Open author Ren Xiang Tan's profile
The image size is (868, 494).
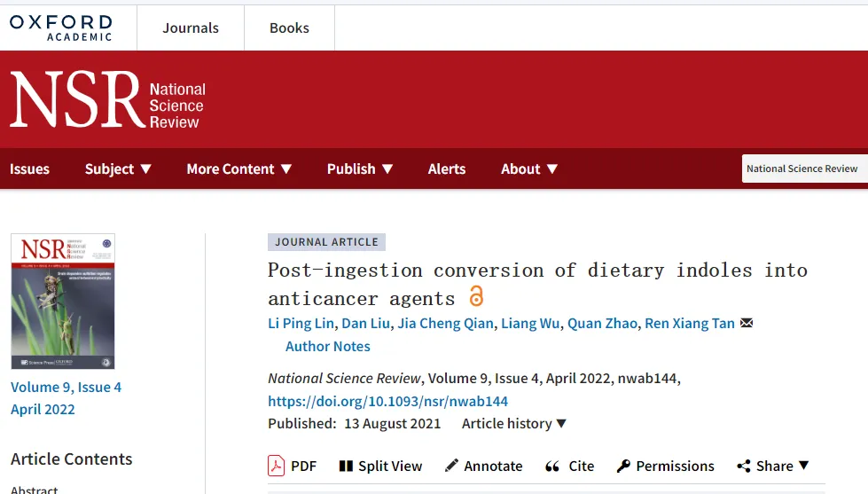690,323
